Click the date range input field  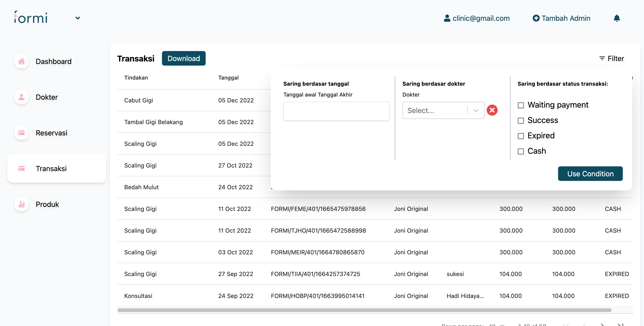coord(336,111)
